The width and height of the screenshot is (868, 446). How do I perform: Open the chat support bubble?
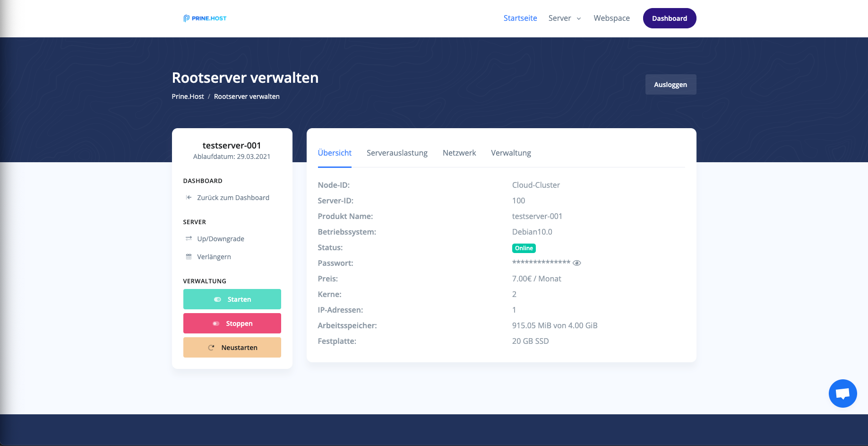[x=842, y=393]
